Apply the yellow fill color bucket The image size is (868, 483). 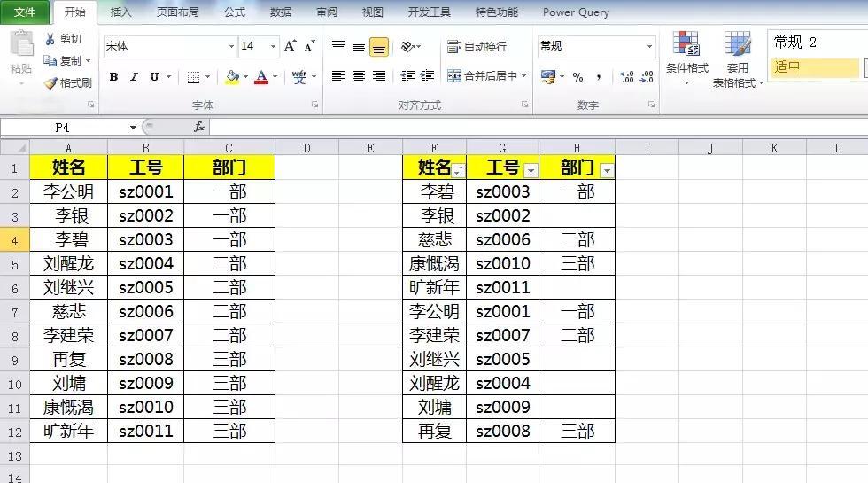232,77
